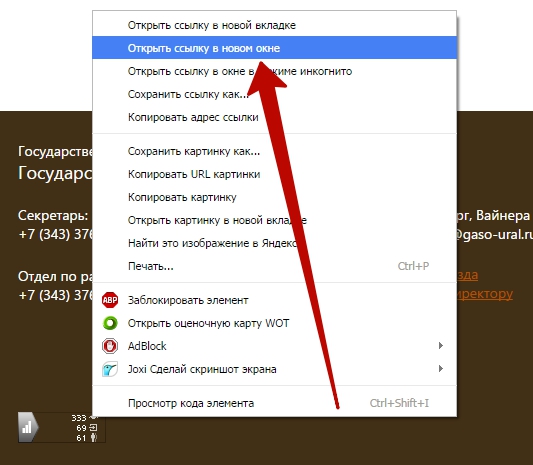Select Открыть ссылку в новой вкладке
Viewport: 533px width, 465px height.
pyautogui.click(x=274, y=25)
